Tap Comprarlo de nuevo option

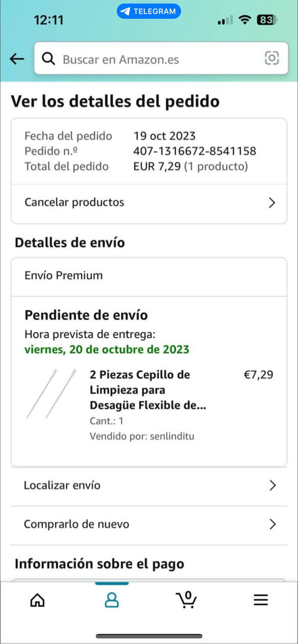(76, 524)
